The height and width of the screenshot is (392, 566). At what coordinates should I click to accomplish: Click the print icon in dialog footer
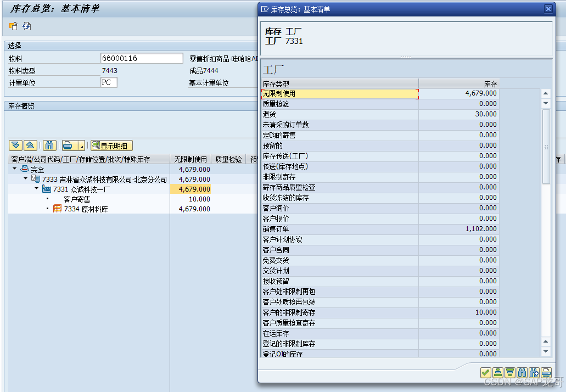pos(546,372)
